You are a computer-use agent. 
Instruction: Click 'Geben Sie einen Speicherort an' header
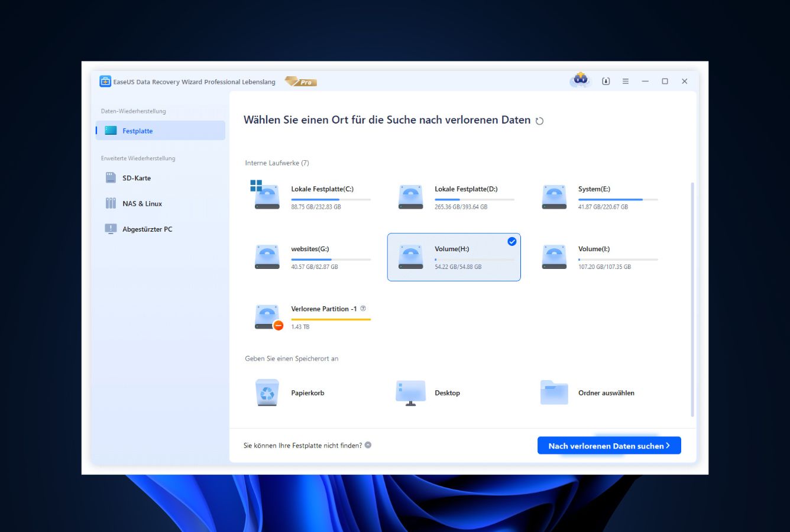pyautogui.click(x=292, y=359)
